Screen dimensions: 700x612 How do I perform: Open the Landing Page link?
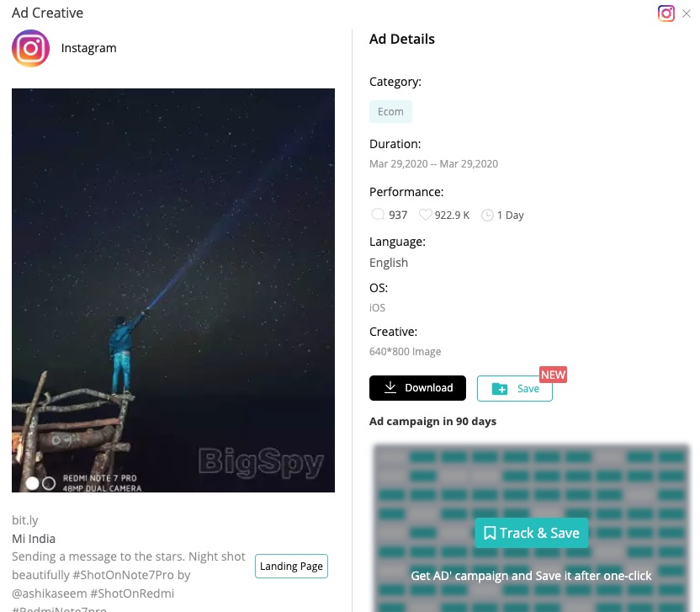click(x=291, y=566)
